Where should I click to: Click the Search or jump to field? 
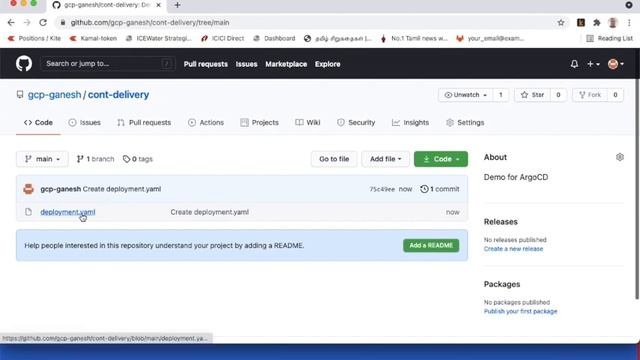108,64
